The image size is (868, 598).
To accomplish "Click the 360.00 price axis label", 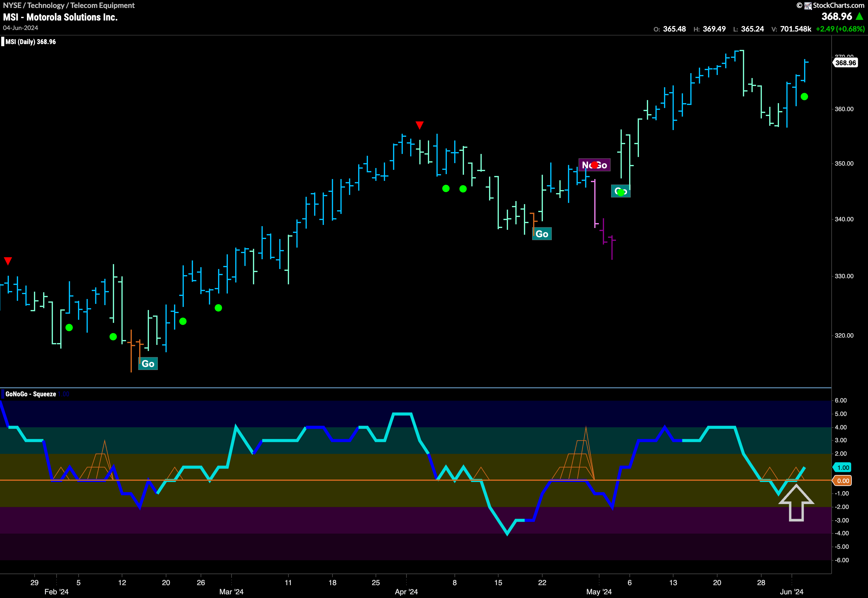I will click(844, 109).
